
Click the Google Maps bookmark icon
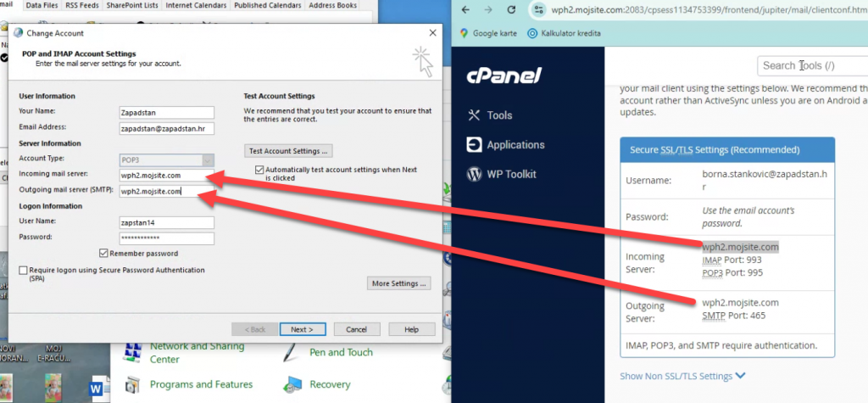[x=464, y=33]
